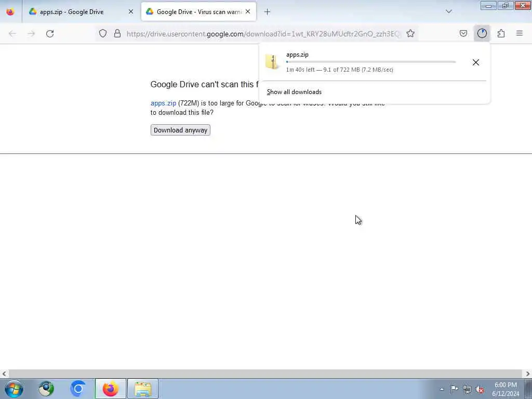The width and height of the screenshot is (532, 399).
Task: Click the horizontal scrollbar left arrow
Action: (4, 374)
